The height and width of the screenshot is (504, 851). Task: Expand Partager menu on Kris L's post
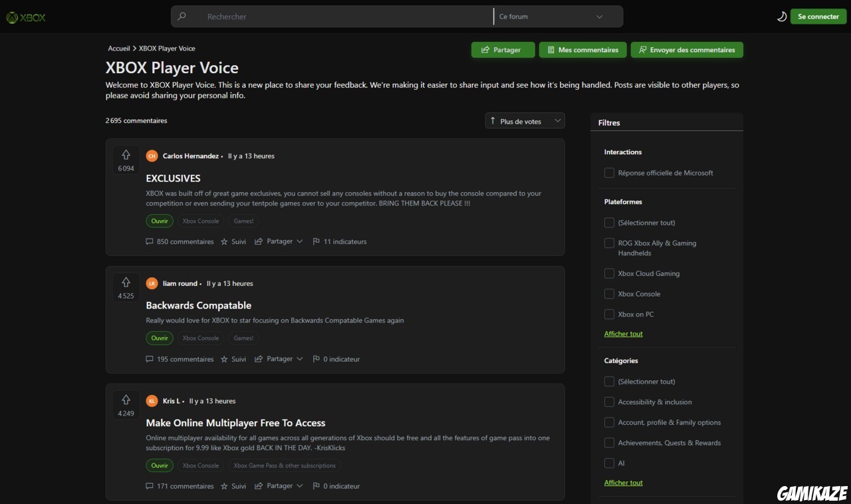tap(279, 486)
